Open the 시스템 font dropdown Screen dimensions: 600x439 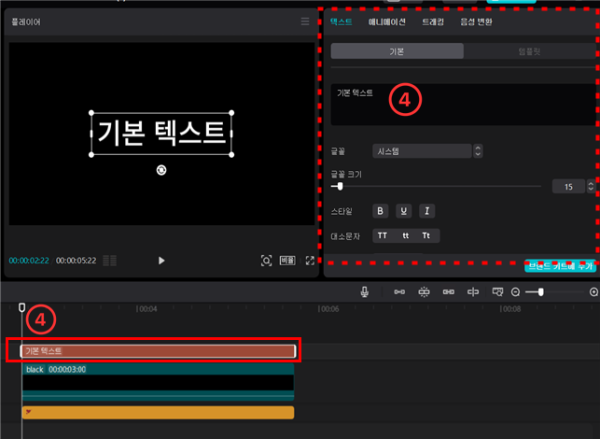(427, 151)
